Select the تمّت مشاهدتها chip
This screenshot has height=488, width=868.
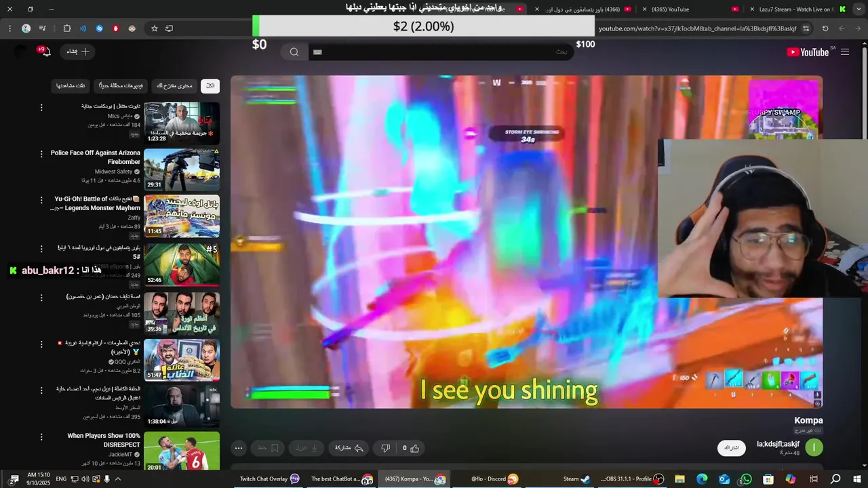(71, 85)
